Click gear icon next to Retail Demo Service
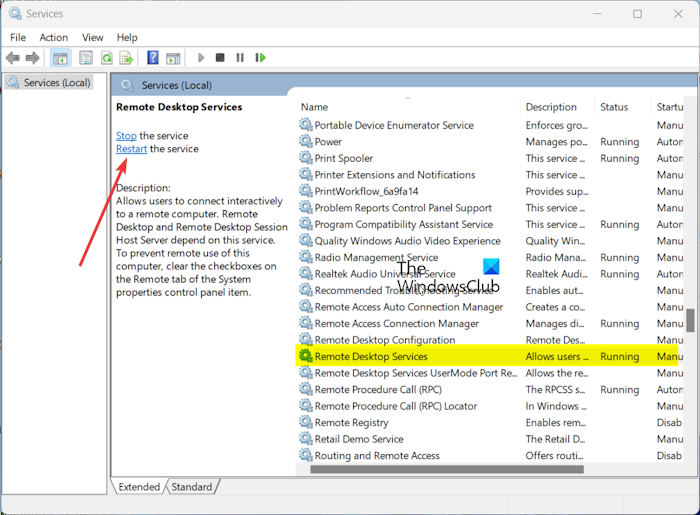 point(306,438)
